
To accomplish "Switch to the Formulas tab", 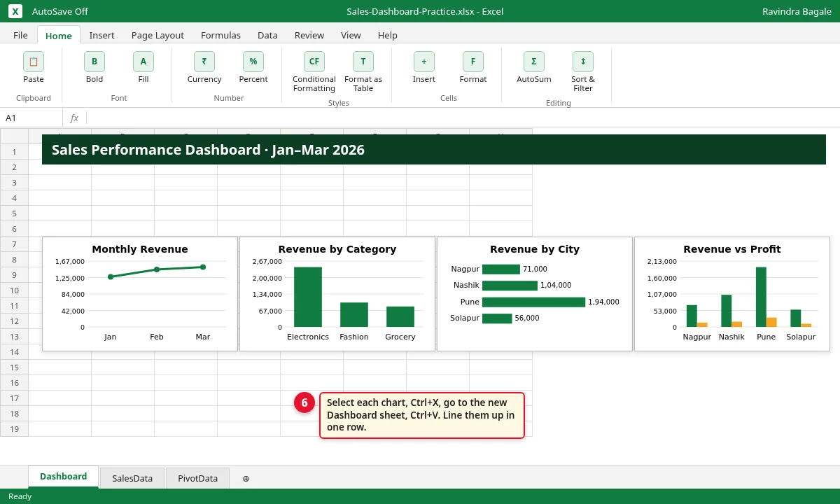I will 220,35.
